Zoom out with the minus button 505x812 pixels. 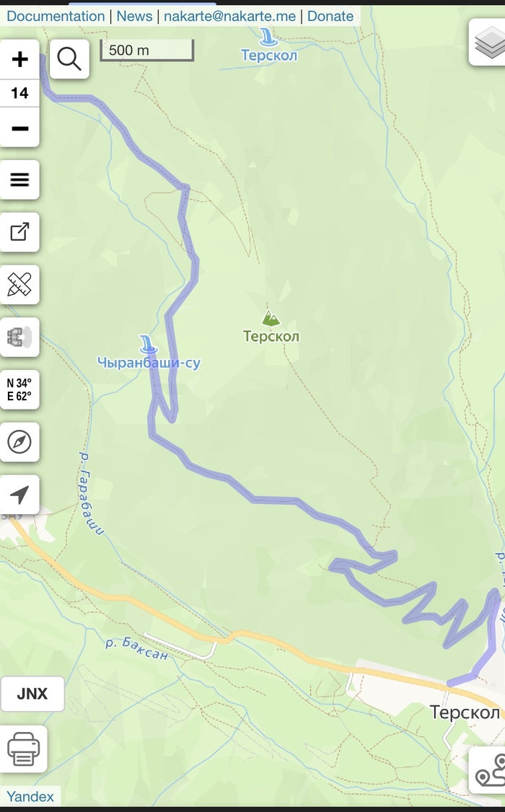click(x=19, y=128)
